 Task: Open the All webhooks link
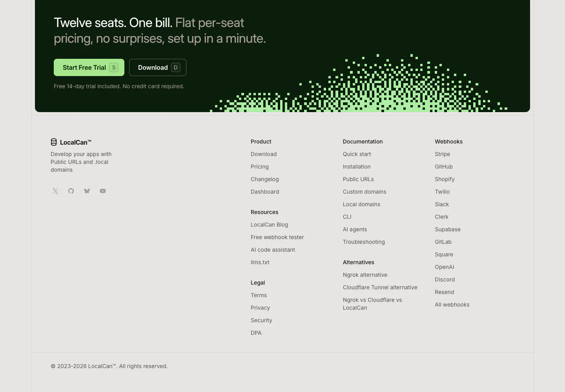(452, 305)
